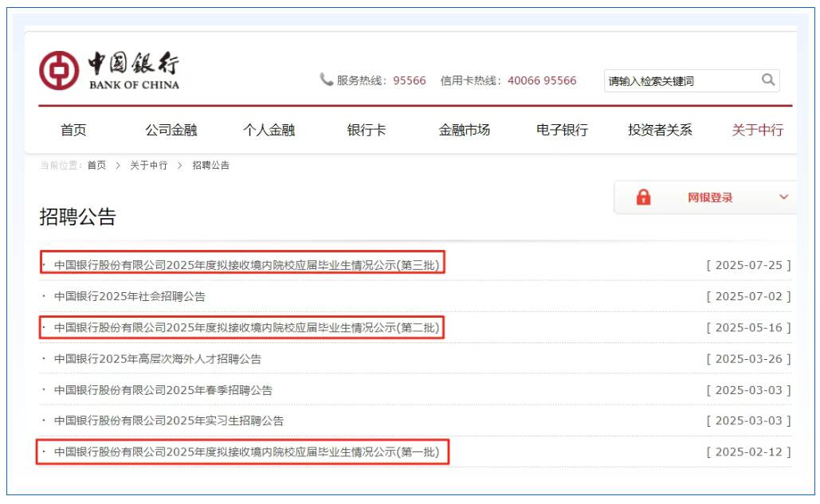The image size is (820, 504).
Task: Open the 银行卡 menu
Action: 367,130
